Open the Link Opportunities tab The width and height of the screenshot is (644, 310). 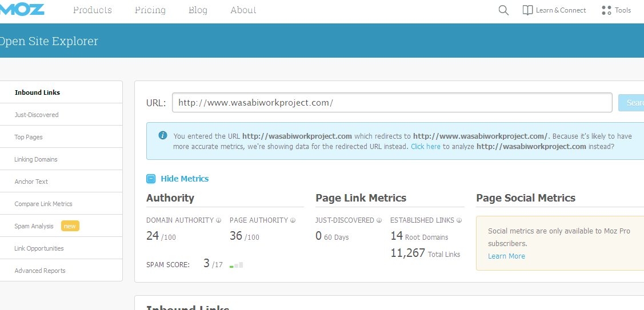61,248
